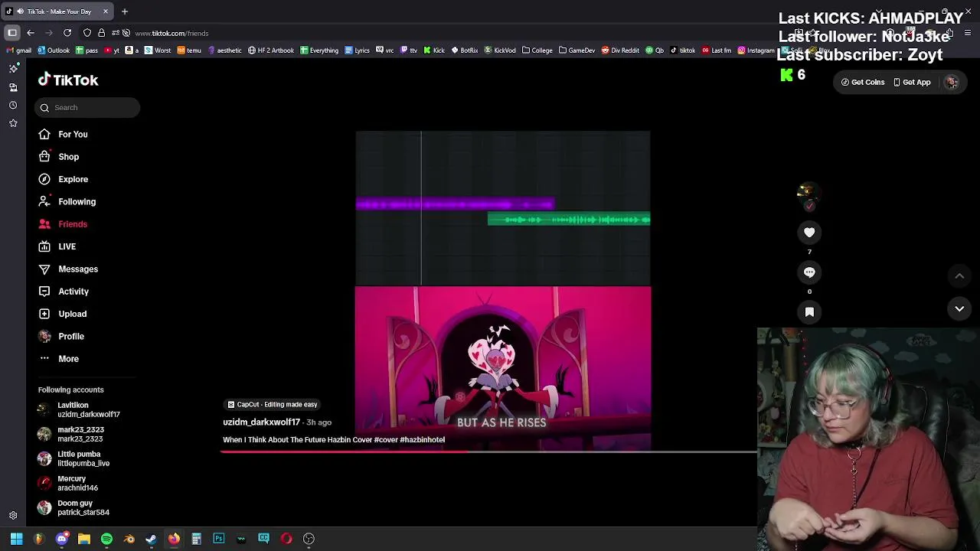Screen dimensions: 980x551
Task: Open the Outlook bookmark
Action: click(54, 51)
